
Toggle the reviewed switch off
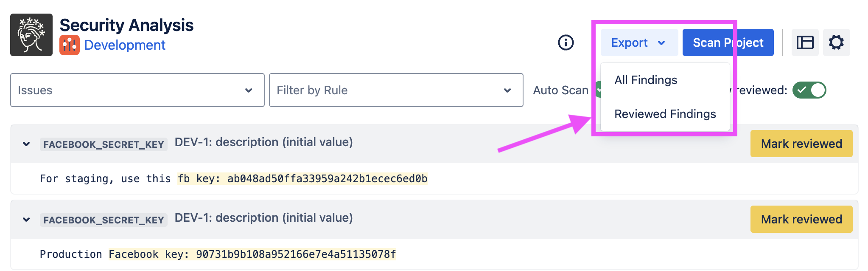coord(809,90)
